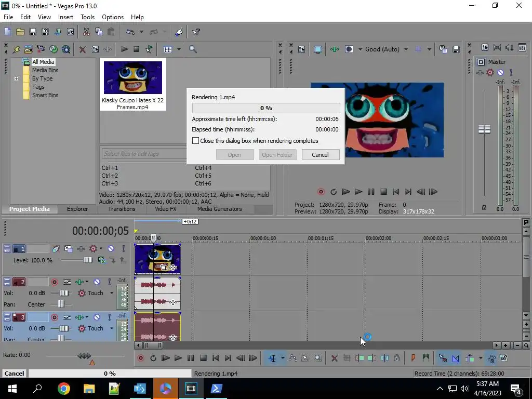Switch to the Media Generators tab
The height and width of the screenshot is (399, 532).
(220, 209)
